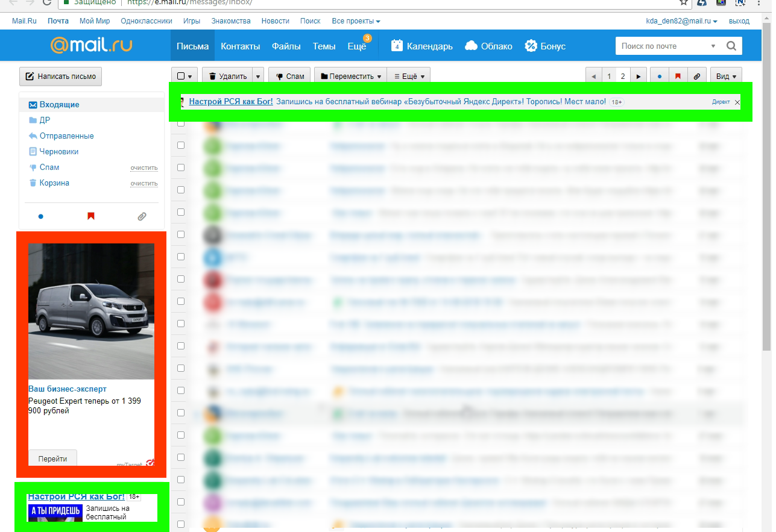Viewport: 776px width, 532px height.
Task: Filter unread with sidebar blue dot icon
Action: coord(41,216)
